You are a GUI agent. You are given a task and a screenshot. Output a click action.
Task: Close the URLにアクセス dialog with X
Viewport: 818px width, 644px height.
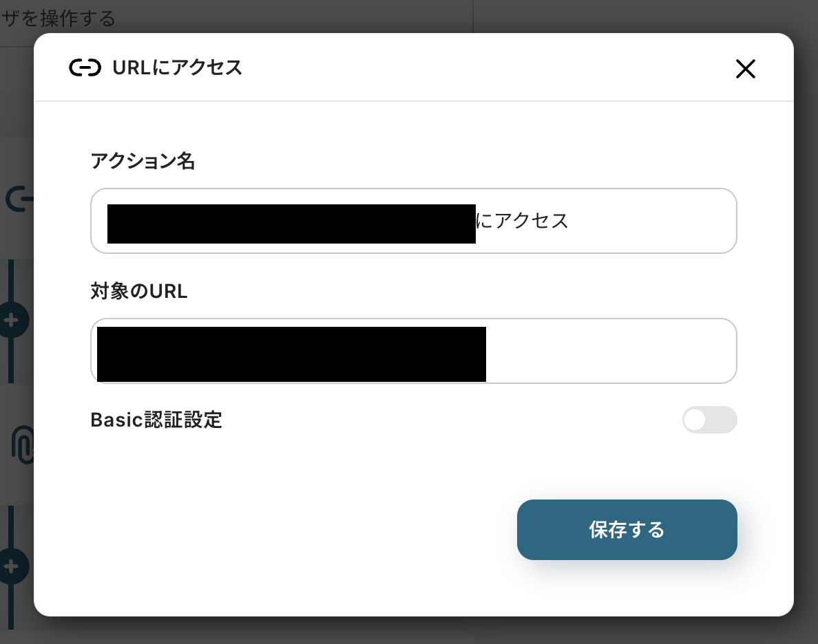coord(746,68)
